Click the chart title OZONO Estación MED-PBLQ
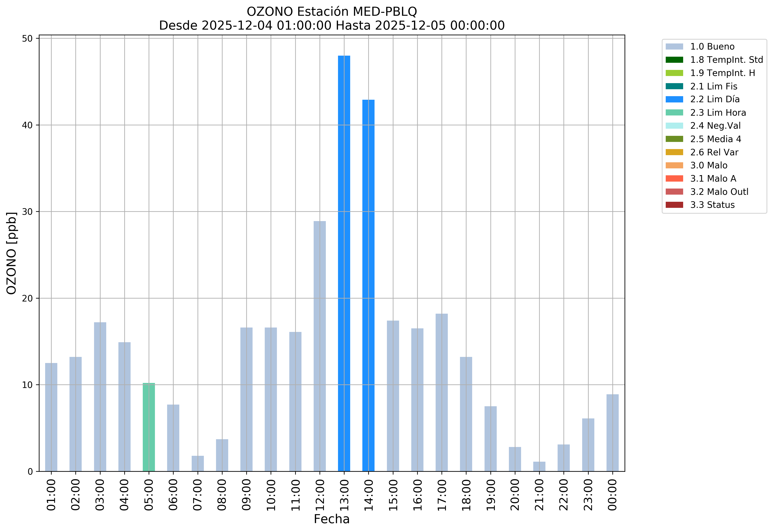Image resolution: width=773 pixels, height=532 pixels. [332, 12]
